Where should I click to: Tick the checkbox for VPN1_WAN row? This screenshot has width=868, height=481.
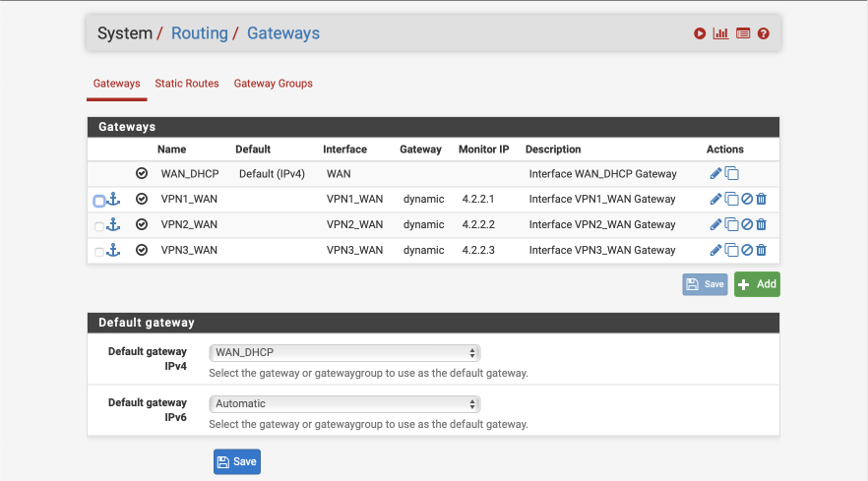click(x=99, y=201)
